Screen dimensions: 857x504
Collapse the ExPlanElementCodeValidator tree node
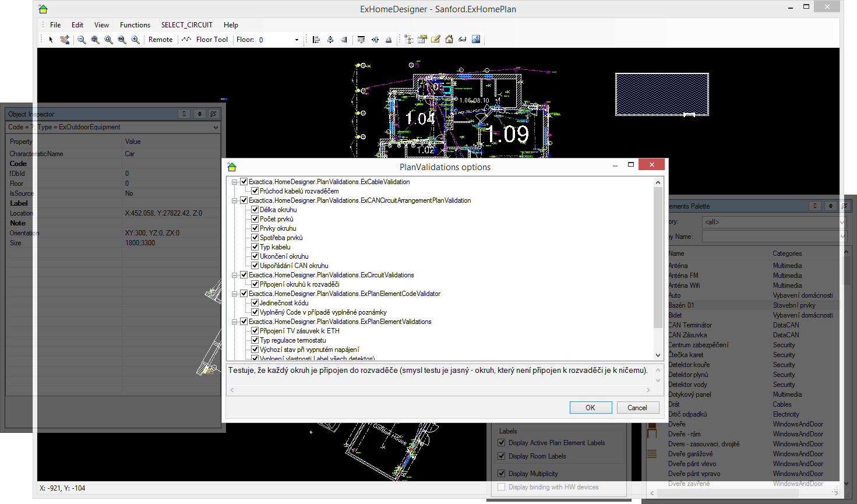(234, 294)
